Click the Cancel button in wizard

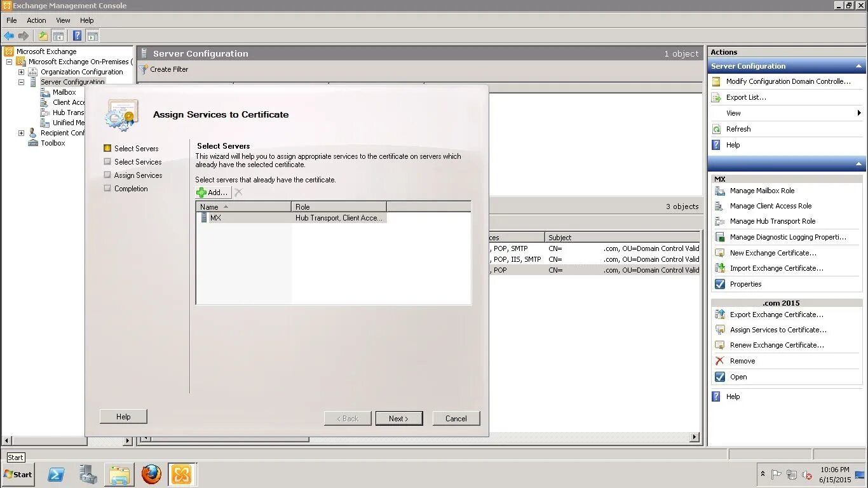click(456, 418)
